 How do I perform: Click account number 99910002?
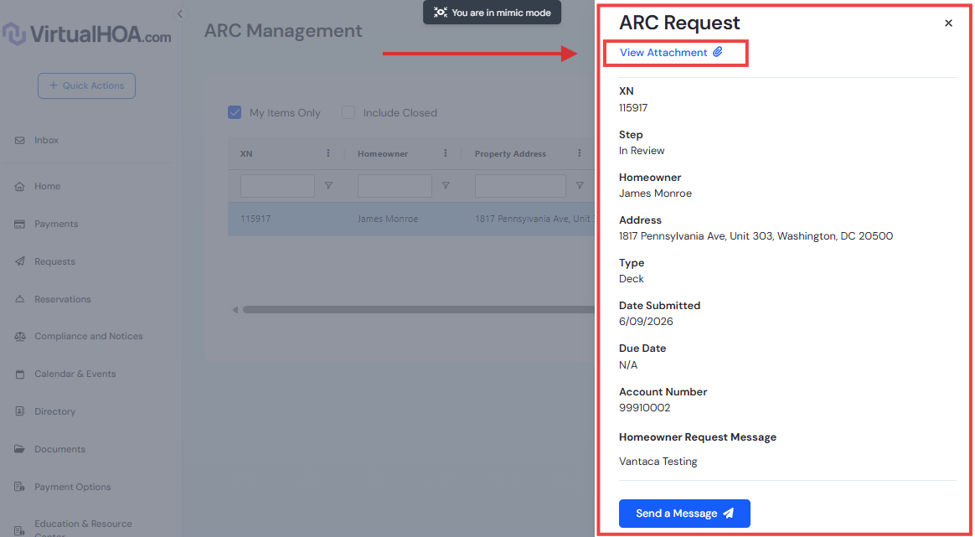[645, 408]
